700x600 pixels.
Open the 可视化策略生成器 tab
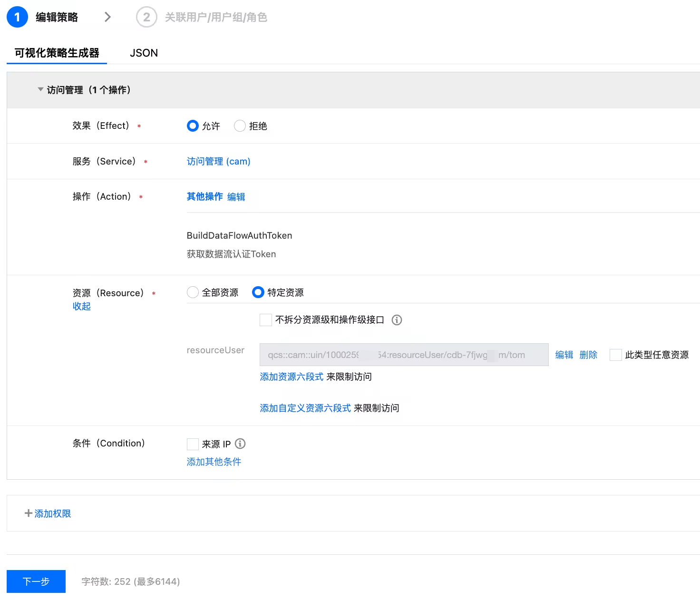click(57, 53)
